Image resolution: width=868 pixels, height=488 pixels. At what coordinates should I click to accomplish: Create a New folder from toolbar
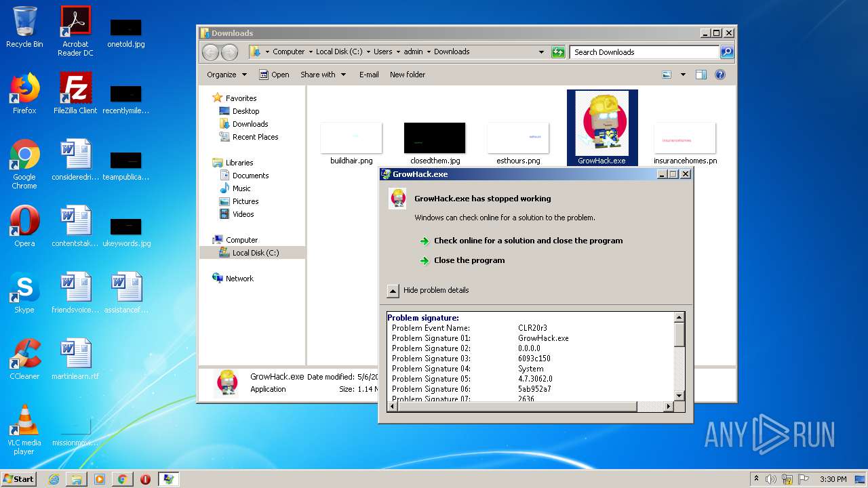pyautogui.click(x=408, y=75)
